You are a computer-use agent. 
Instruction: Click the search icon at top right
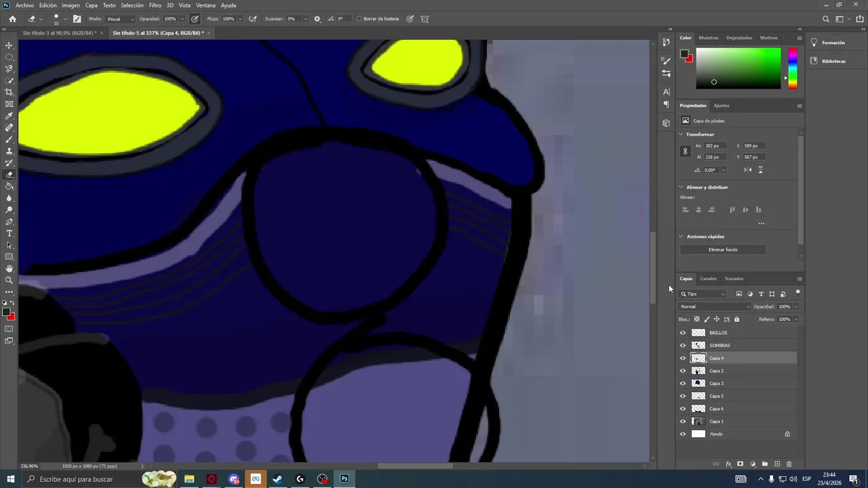click(x=826, y=19)
